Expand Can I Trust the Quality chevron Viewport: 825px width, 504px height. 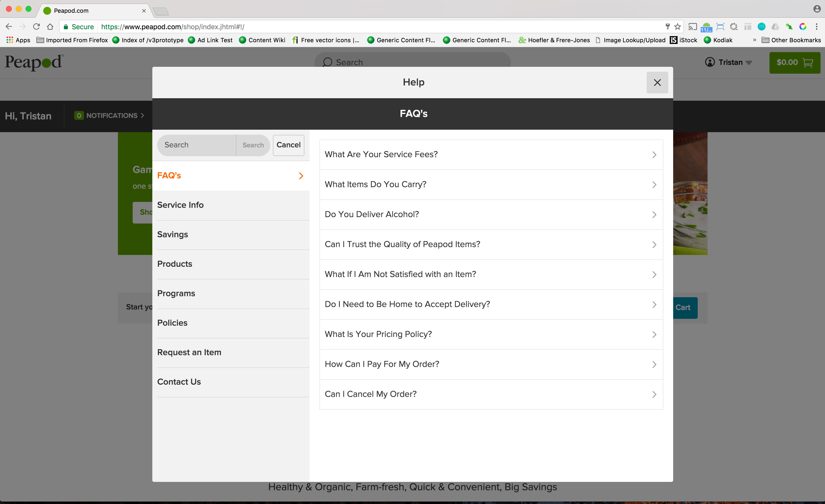[654, 244]
